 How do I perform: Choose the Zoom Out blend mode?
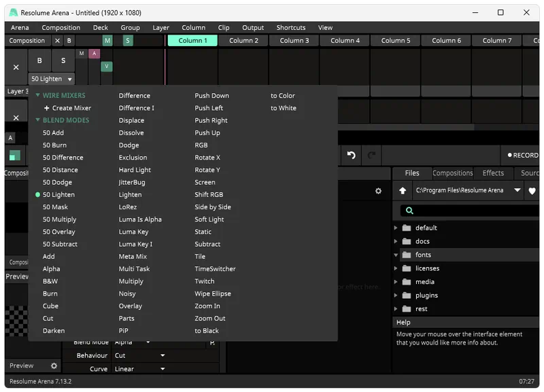[209, 318]
